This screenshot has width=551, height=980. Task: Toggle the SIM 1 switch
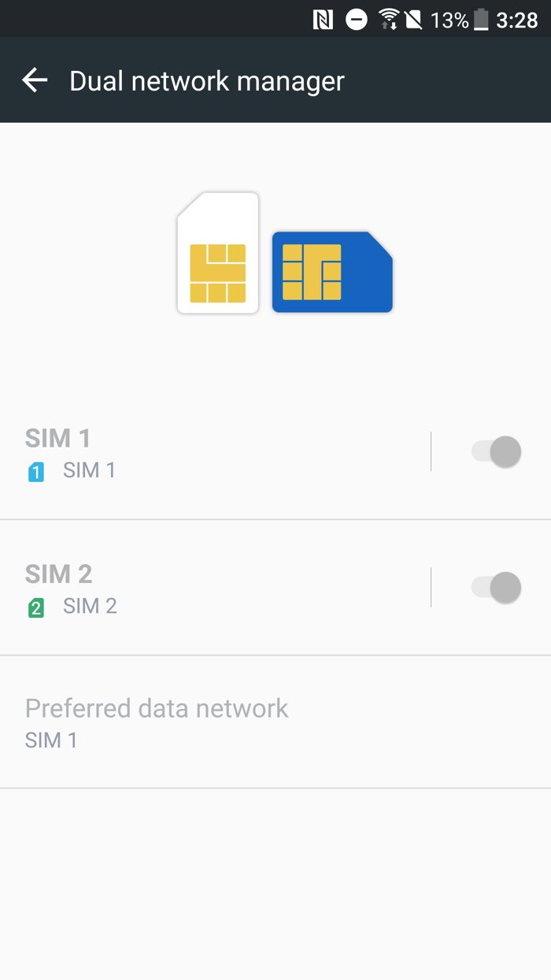click(x=496, y=451)
